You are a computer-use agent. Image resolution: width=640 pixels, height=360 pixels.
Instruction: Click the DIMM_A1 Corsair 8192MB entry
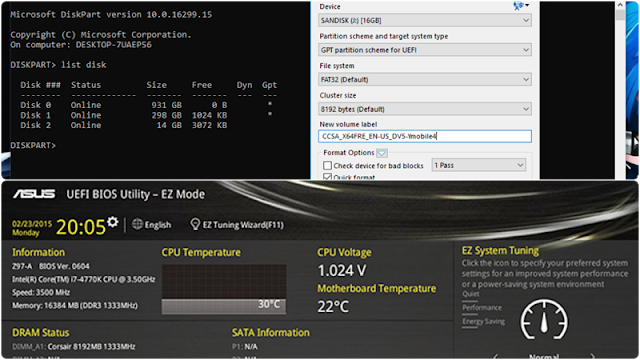pyautogui.click(x=74, y=347)
